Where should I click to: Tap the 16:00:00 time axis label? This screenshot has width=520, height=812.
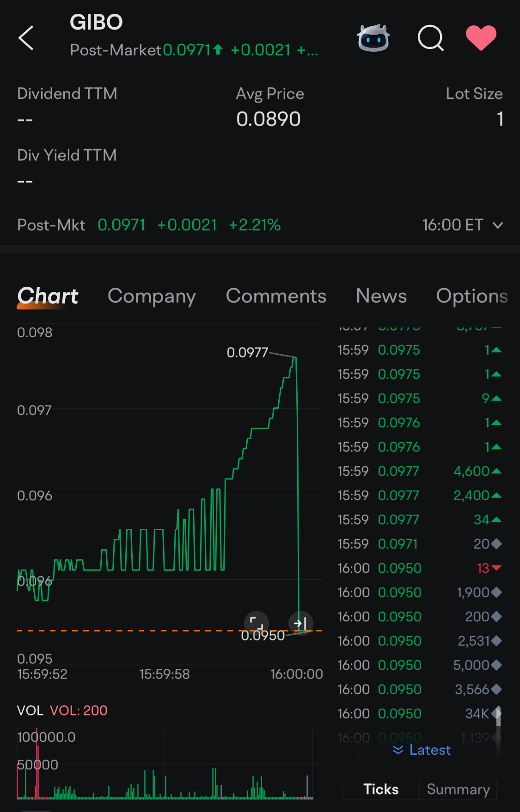pyautogui.click(x=297, y=674)
